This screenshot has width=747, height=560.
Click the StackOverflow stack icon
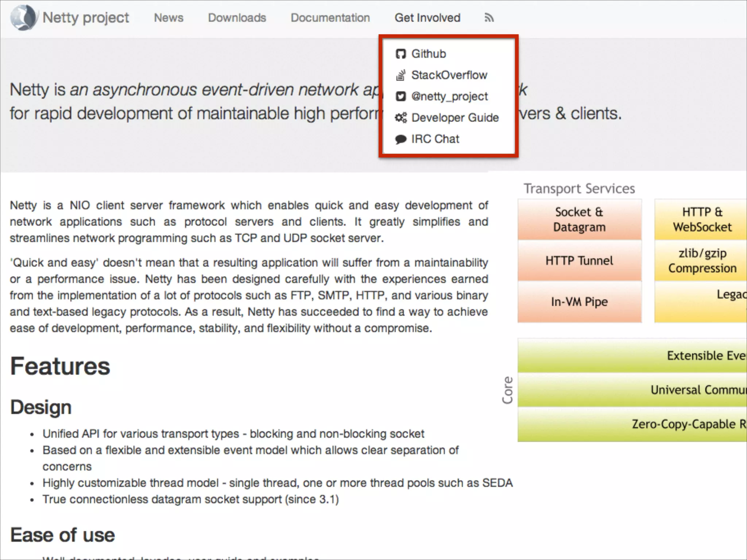pos(400,75)
